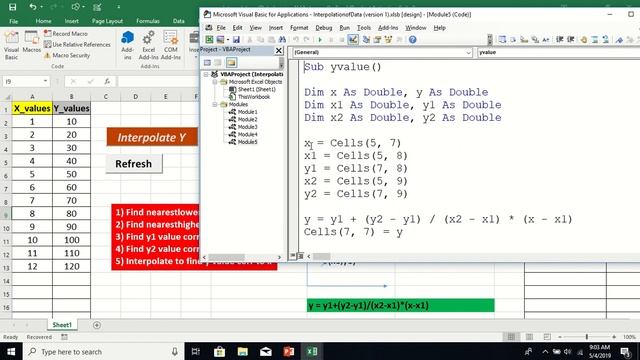This screenshot has height=360, width=640.
Task: Click the insert function fx icon
Action: click(107, 81)
